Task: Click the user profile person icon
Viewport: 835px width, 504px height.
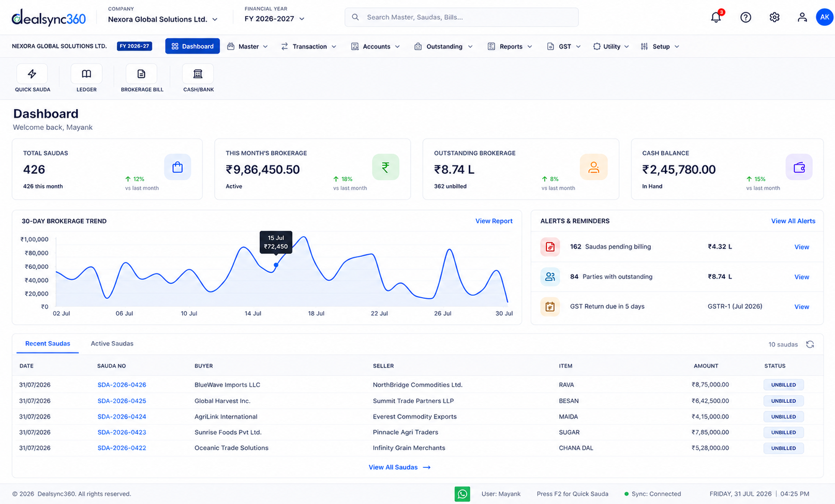Action: 802,17
